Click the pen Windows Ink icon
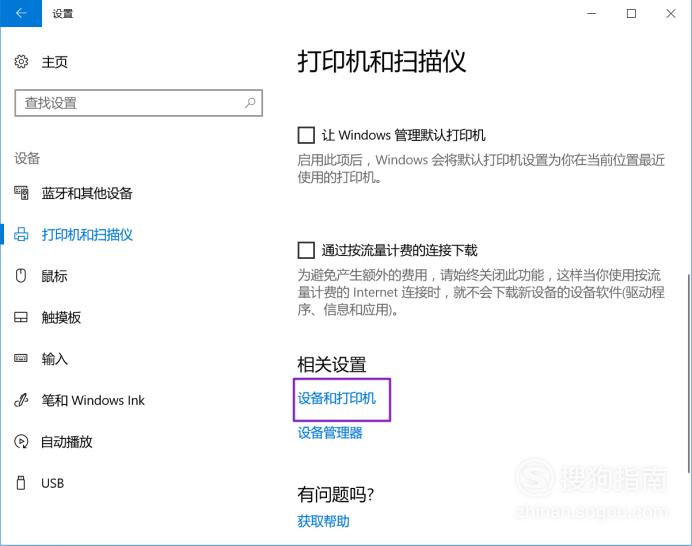The height and width of the screenshot is (546, 692). click(21, 400)
